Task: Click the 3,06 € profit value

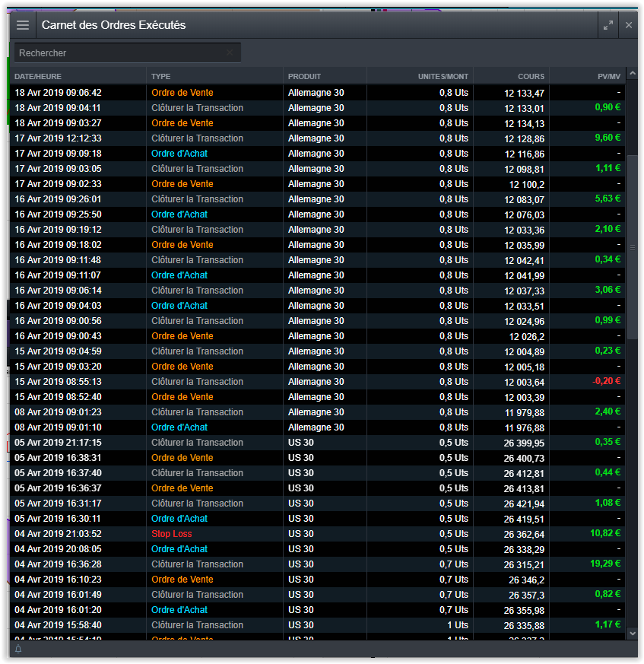Action: 608,290
